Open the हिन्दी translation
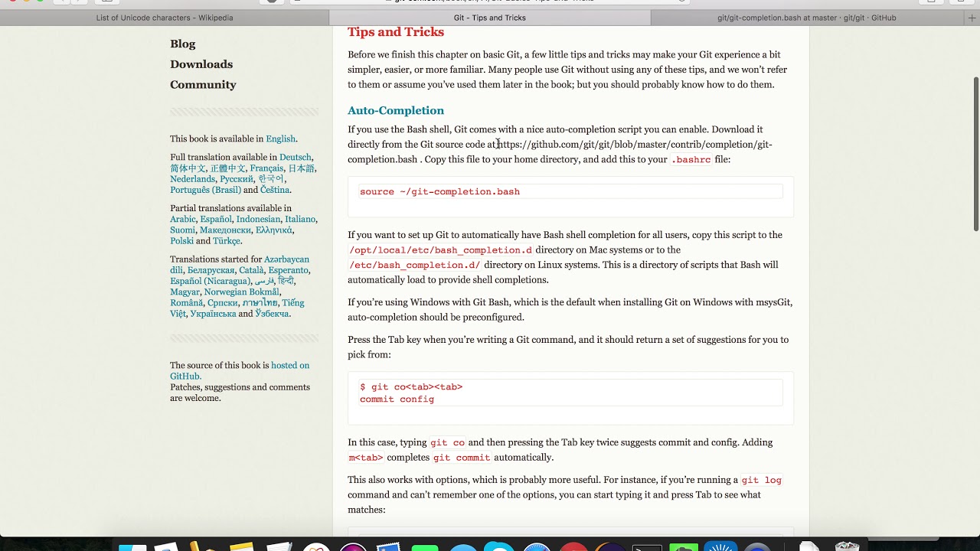The image size is (980, 551). [x=286, y=281]
